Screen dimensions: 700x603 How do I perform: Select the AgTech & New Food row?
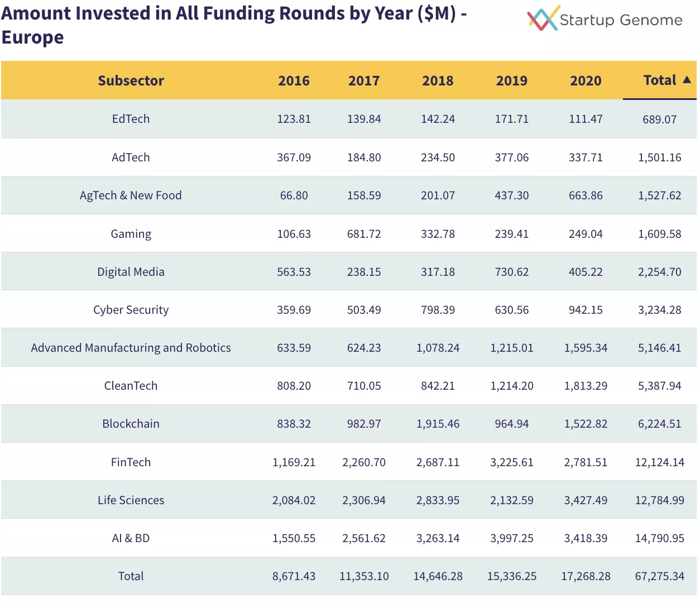pos(131,195)
